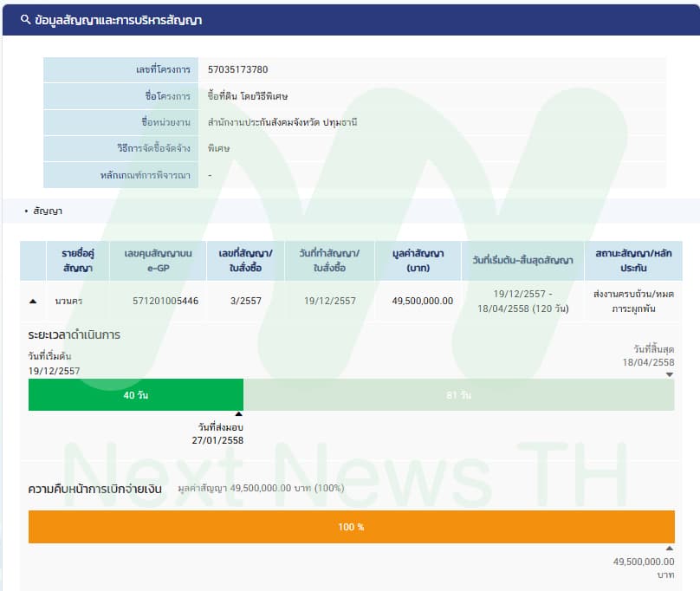The width and height of the screenshot is (700, 591).
Task: Click มูลค่าสัญญา 49,500,000.00 บาท (100%) text
Action: tap(261, 488)
